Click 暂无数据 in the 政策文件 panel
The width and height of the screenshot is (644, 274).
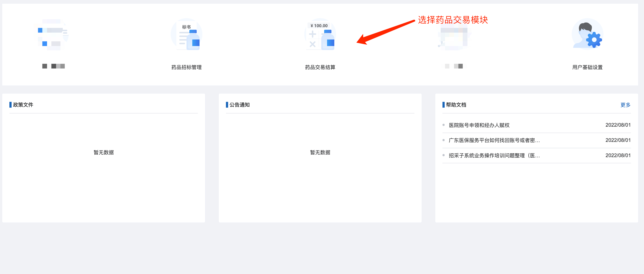(x=103, y=152)
